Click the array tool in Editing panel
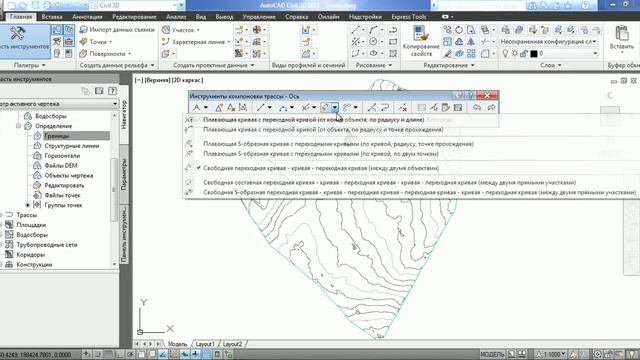Image resolution: width=640 pixels, height=360 pixels. [x=471, y=53]
